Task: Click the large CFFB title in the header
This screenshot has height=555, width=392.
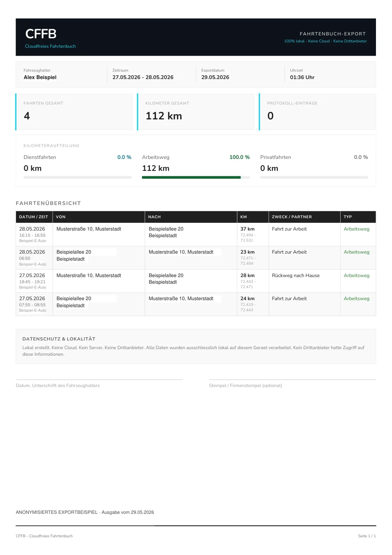Action: [x=41, y=34]
